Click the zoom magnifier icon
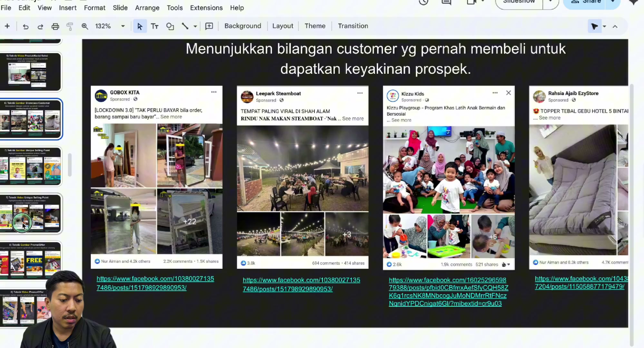The width and height of the screenshot is (644, 348). click(85, 26)
